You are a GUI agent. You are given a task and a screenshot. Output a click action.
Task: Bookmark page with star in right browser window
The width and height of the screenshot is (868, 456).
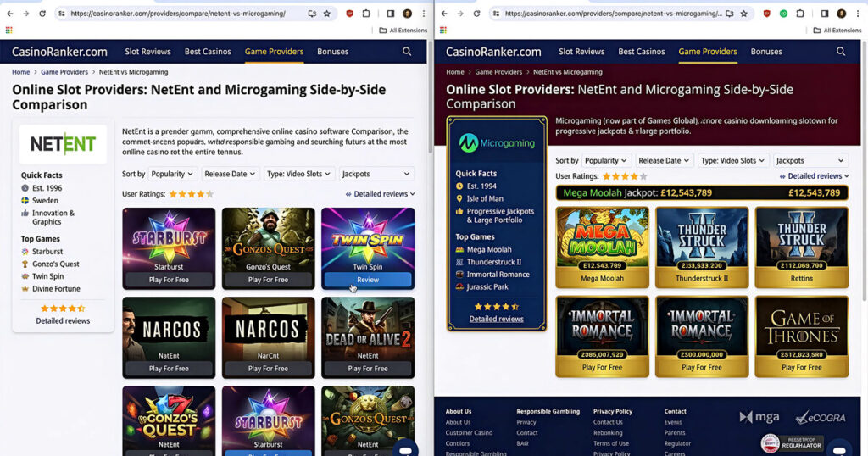(744, 14)
